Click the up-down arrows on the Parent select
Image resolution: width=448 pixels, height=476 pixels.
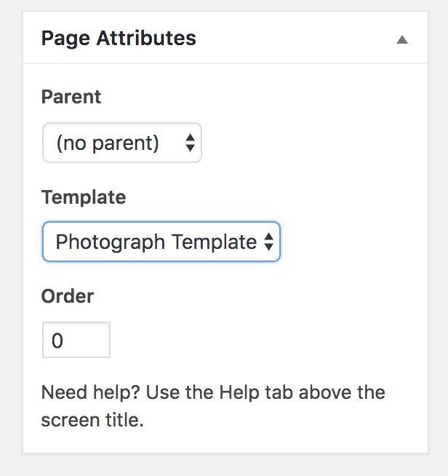pos(190,143)
